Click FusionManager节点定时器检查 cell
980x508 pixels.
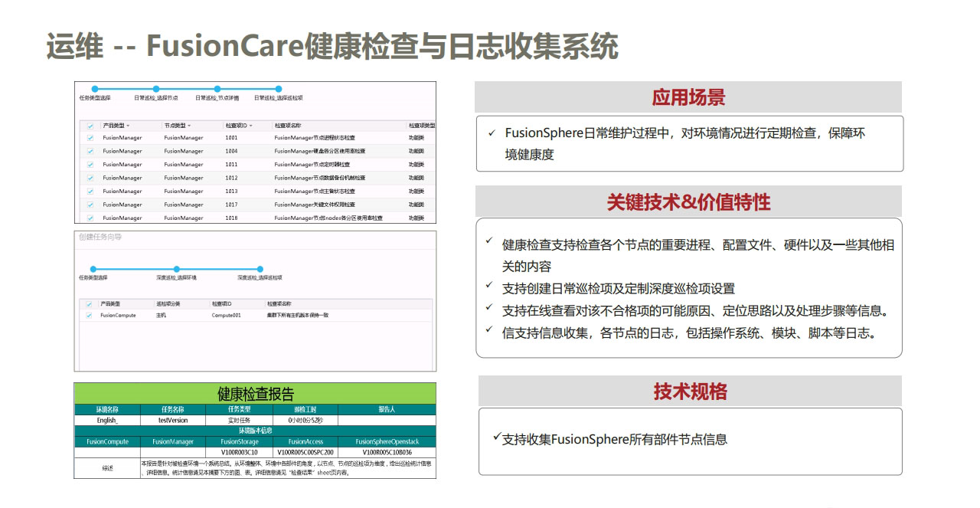click(x=312, y=164)
